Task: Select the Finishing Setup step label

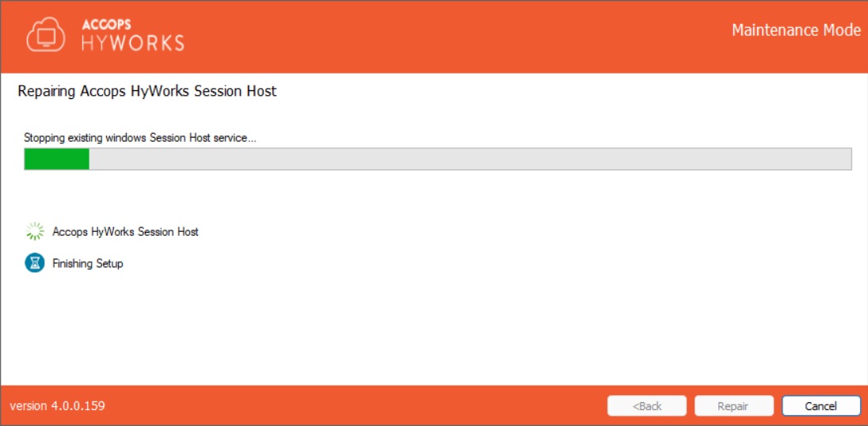Action: (88, 264)
